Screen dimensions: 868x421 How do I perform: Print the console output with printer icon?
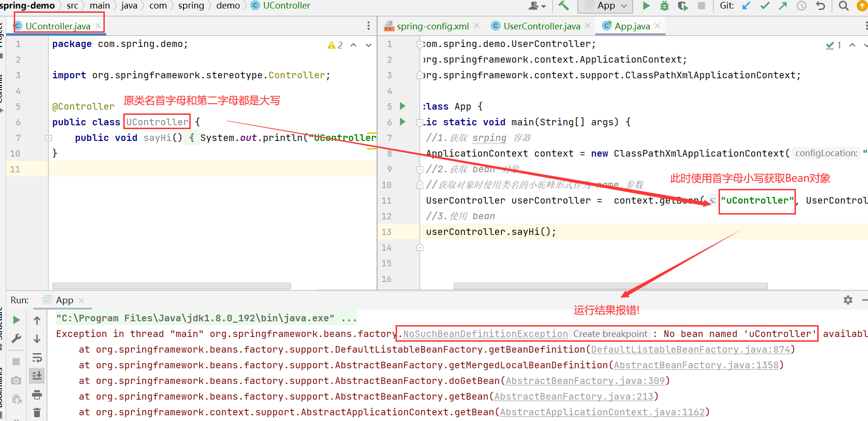pos(37,394)
